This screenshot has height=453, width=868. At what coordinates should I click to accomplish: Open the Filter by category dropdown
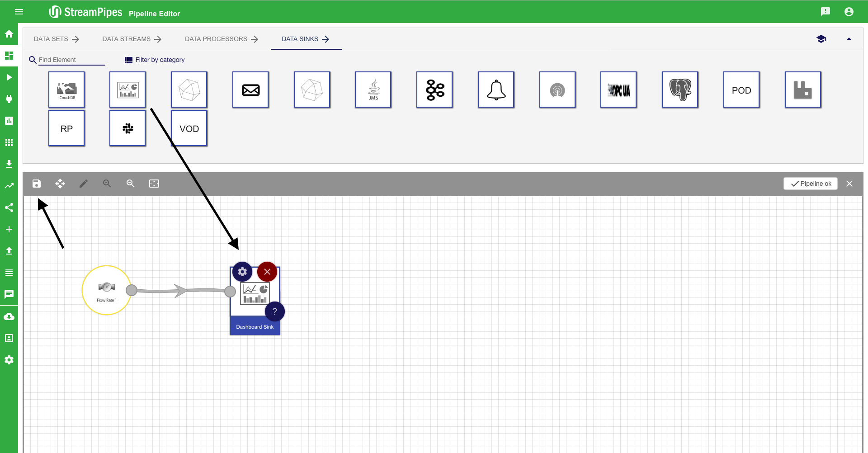coord(155,60)
